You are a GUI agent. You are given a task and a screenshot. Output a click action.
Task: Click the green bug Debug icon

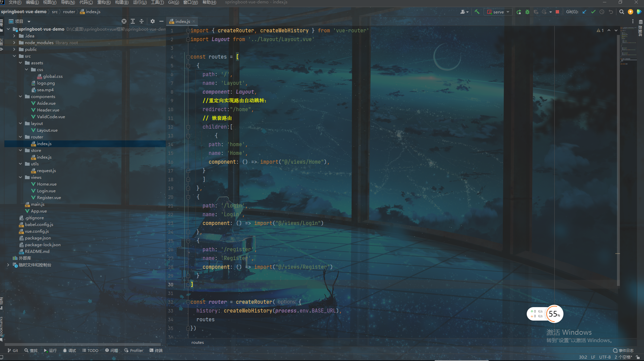pos(527,12)
